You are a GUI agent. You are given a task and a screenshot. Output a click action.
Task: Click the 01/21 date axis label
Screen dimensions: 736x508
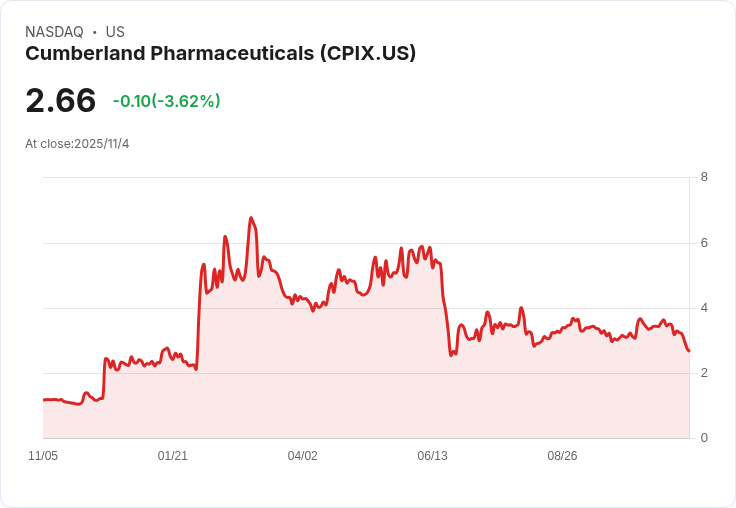[x=173, y=456]
